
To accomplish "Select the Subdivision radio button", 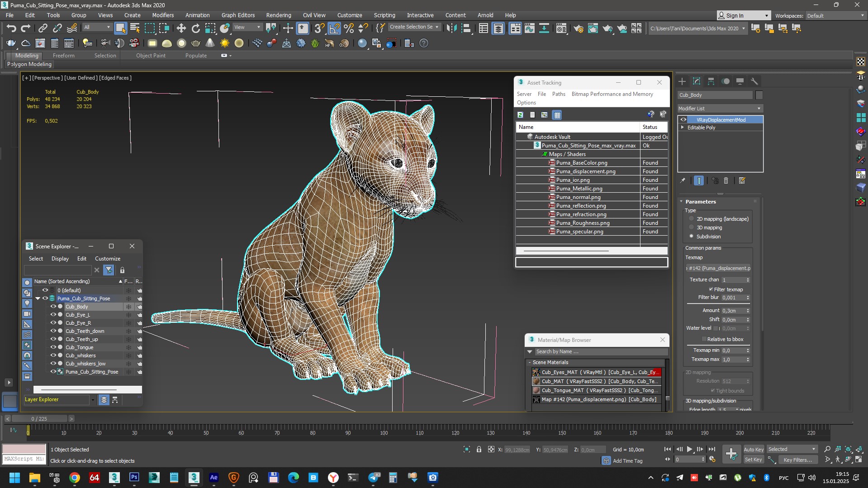I will point(691,236).
